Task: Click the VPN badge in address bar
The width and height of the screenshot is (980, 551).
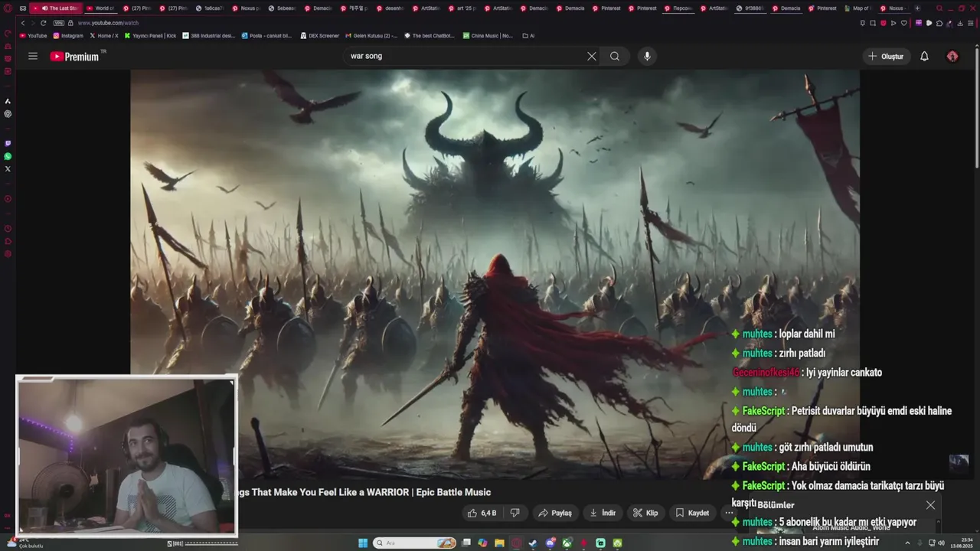Action: (x=59, y=23)
